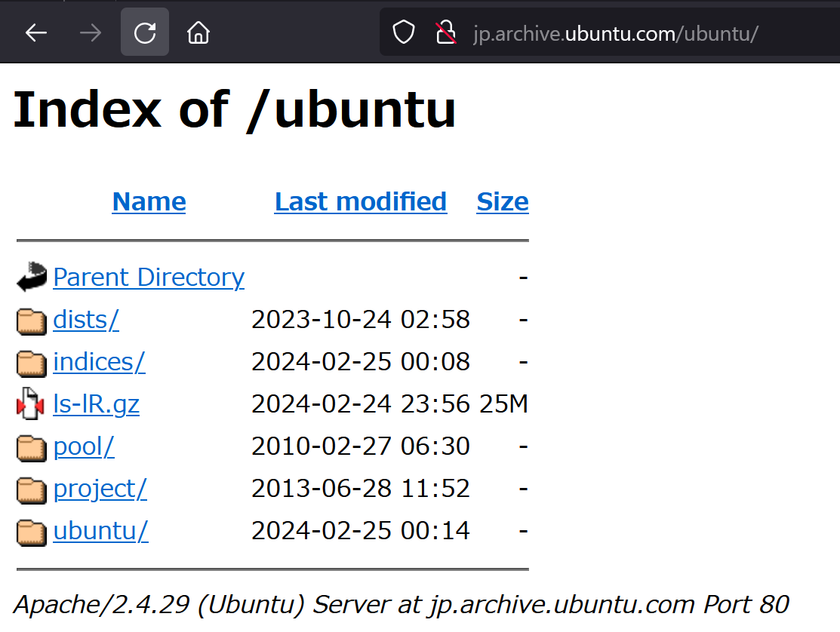Click the browser forward arrow
This screenshot has width=840, height=632.
coord(91,32)
